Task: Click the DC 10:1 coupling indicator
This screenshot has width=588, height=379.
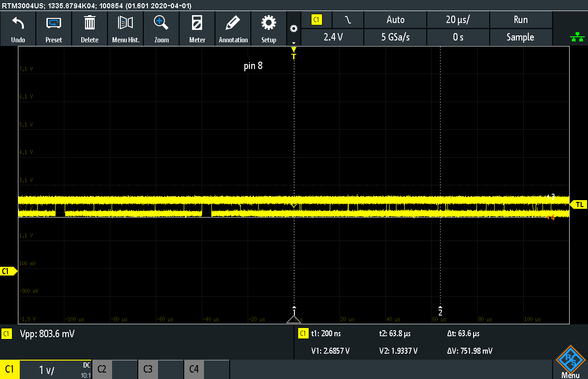Action: pos(86,370)
